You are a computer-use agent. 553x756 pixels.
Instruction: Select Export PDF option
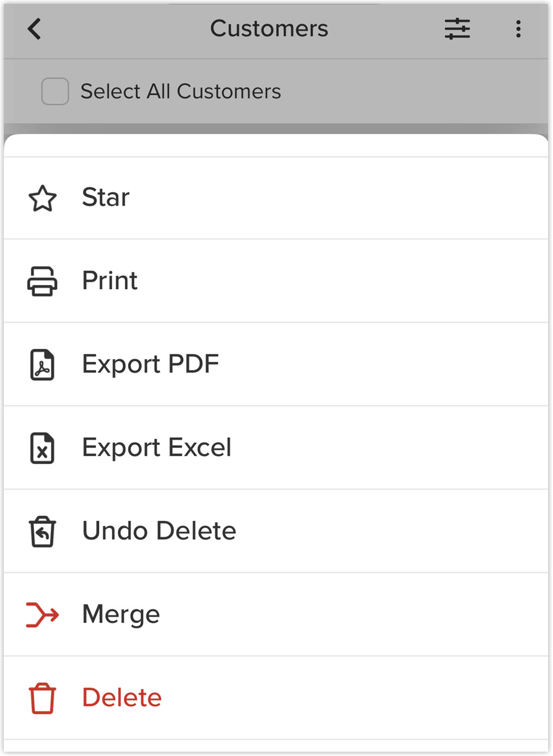[276, 365]
